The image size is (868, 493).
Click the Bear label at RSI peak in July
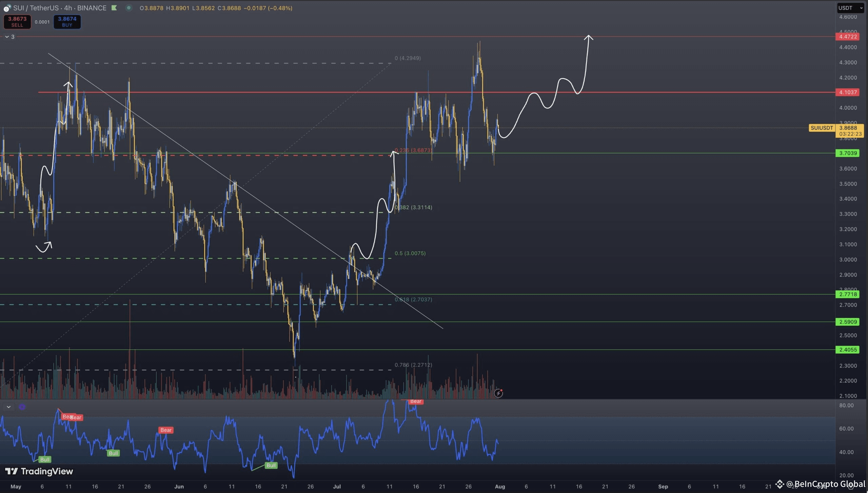coord(416,401)
